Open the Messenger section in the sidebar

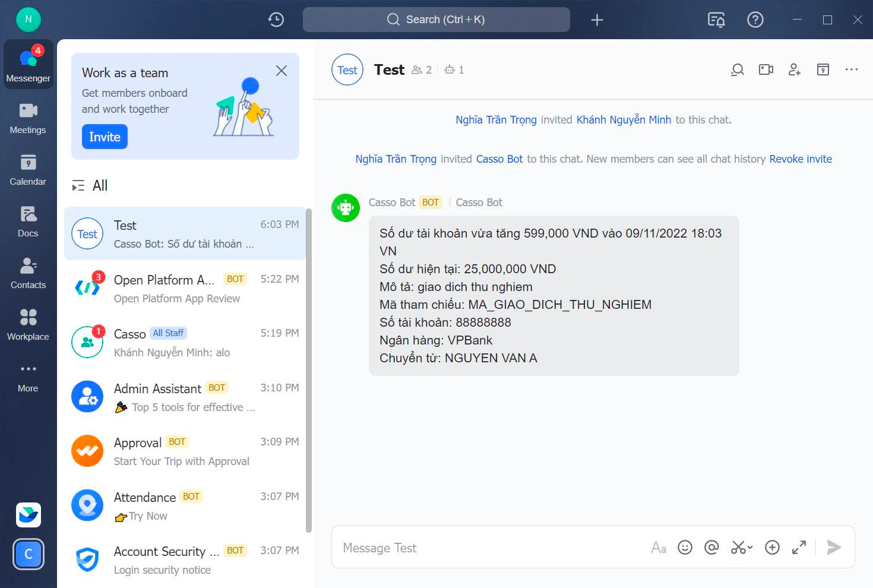(x=28, y=65)
